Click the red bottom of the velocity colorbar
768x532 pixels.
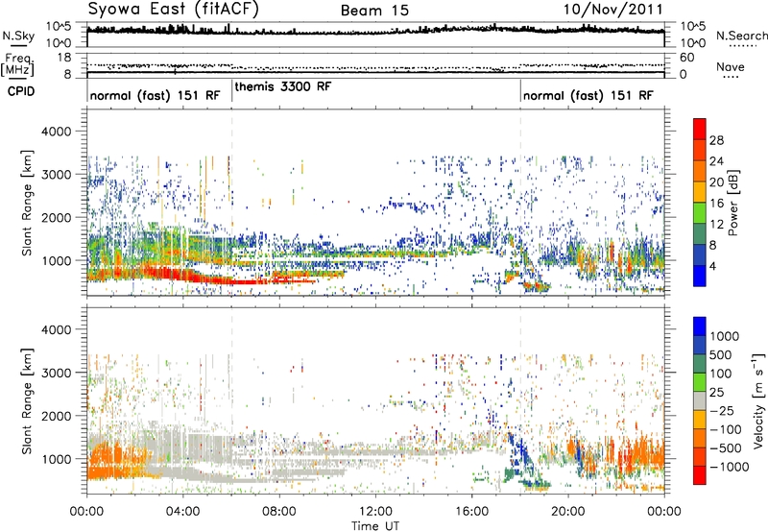tap(700, 475)
